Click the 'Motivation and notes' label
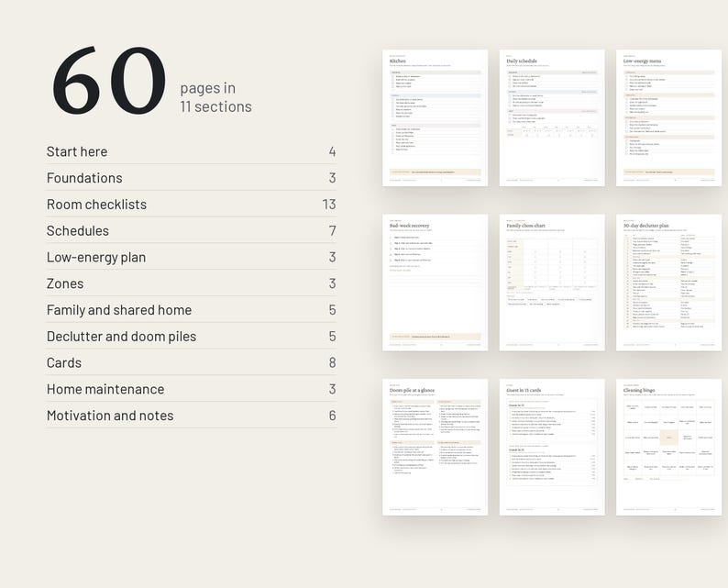Screen dimensions: 728x588 pyautogui.click(x=110, y=416)
